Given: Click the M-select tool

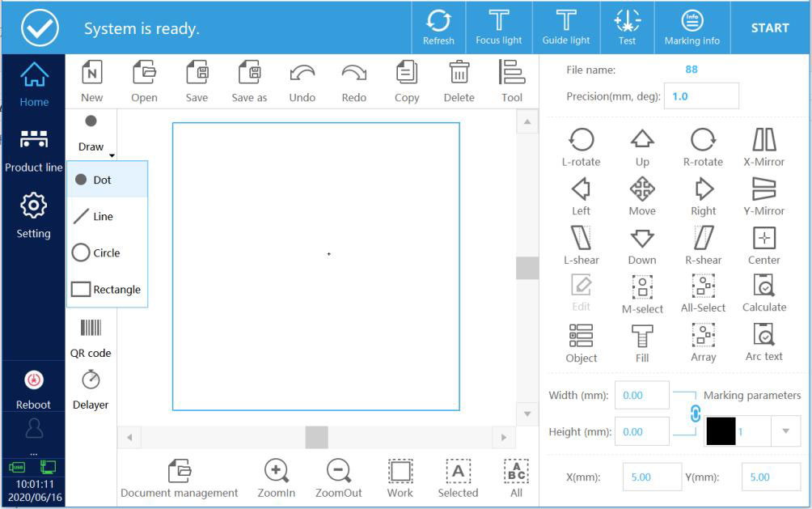Looking at the screenshot, I should pyautogui.click(x=642, y=294).
